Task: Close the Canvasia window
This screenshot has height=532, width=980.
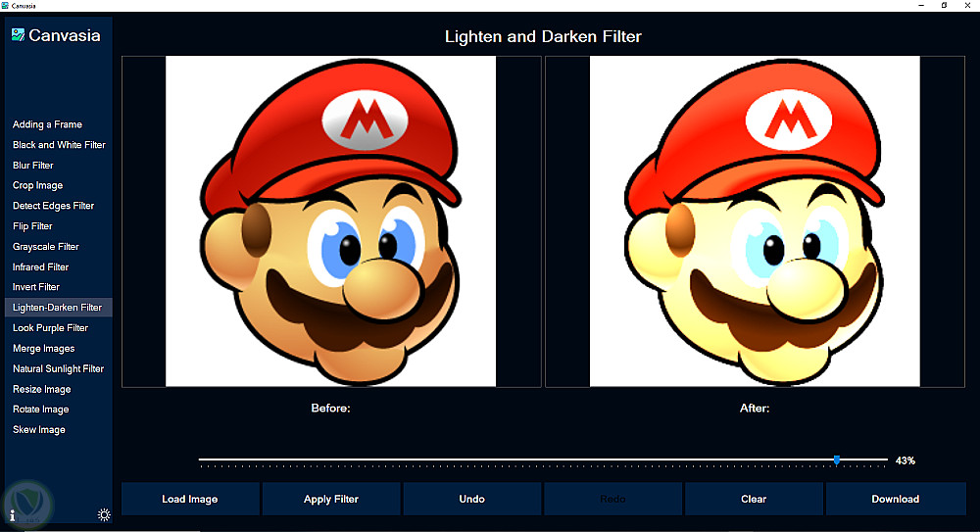Action: click(x=967, y=5)
